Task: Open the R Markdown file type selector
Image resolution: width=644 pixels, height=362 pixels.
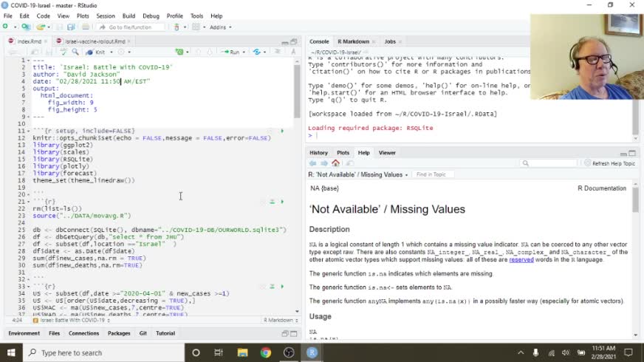Action: 281,320
